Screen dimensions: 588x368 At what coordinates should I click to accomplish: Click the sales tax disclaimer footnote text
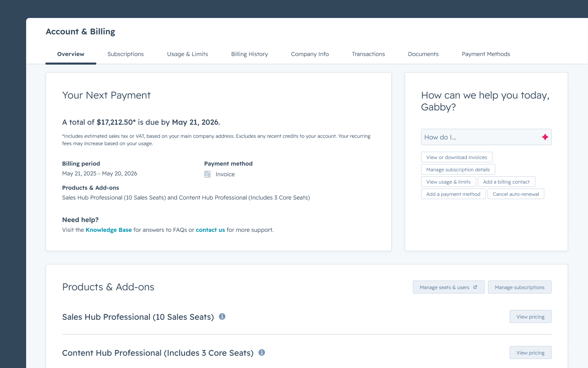coord(216,140)
